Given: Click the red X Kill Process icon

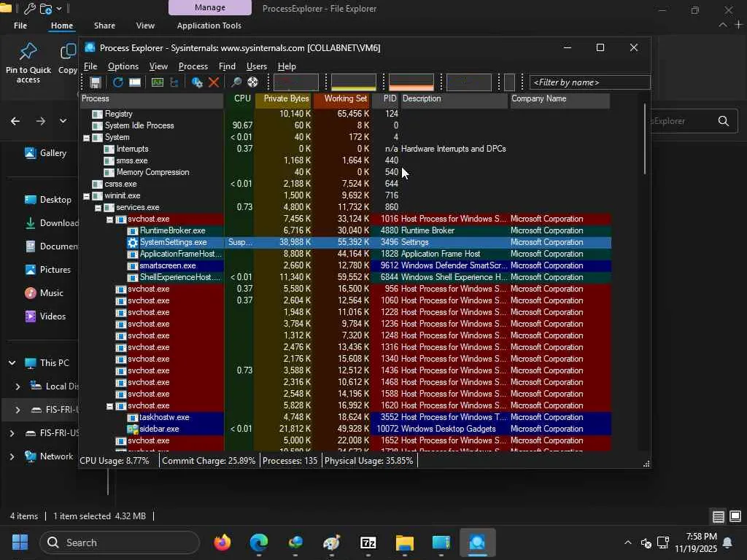Looking at the screenshot, I should [x=214, y=82].
